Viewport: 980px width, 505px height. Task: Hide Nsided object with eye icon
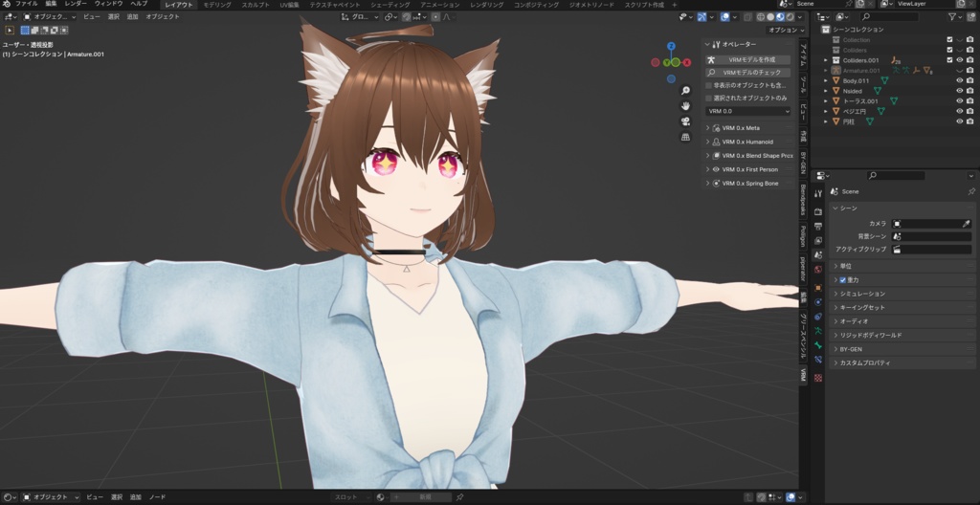960,91
